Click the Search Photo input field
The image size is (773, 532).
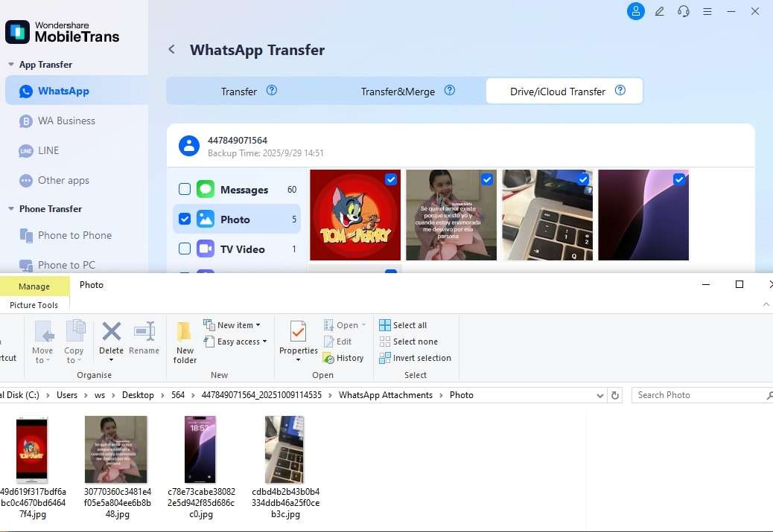[x=696, y=395]
